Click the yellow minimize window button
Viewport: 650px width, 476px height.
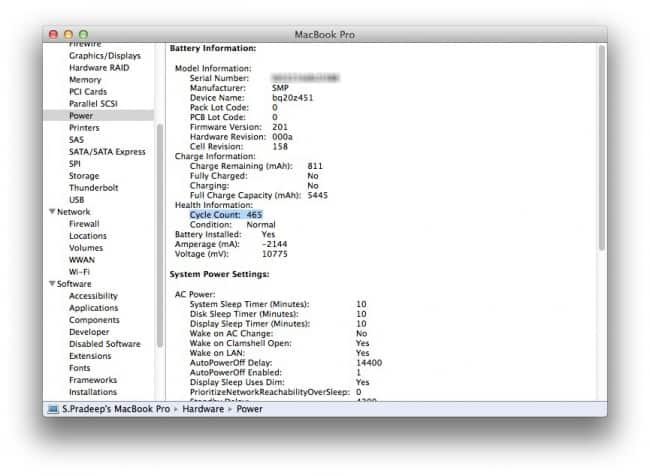pos(68,34)
